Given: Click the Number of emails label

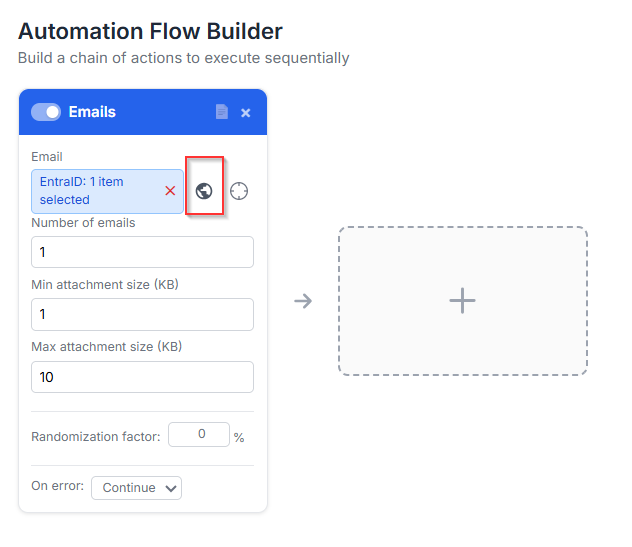Looking at the screenshot, I should (x=83, y=223).
